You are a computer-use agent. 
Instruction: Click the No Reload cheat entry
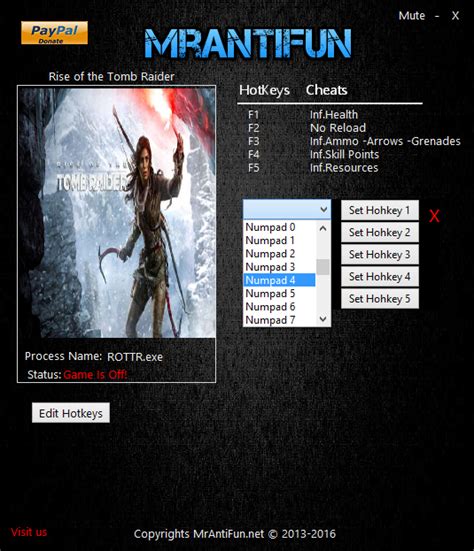(338, 128)
